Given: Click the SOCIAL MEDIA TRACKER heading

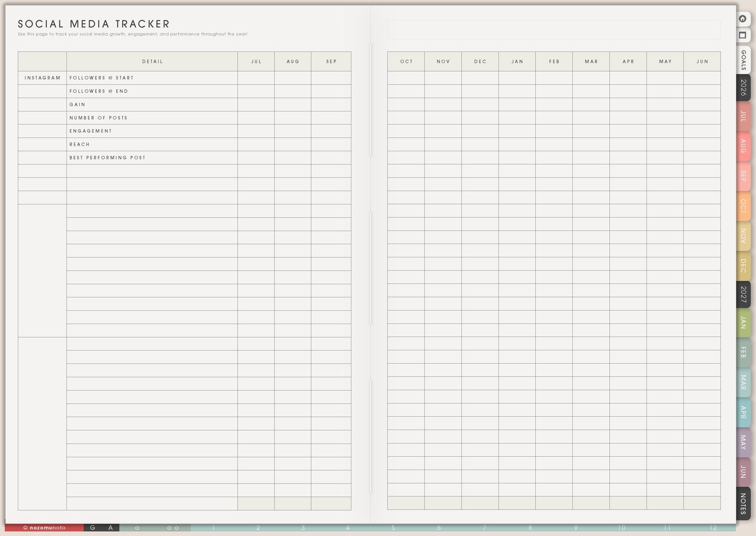Looking at the screenshot, I should coord(94,24).
